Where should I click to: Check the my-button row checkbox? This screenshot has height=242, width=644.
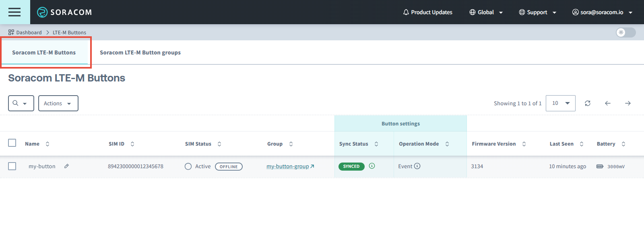12,166
